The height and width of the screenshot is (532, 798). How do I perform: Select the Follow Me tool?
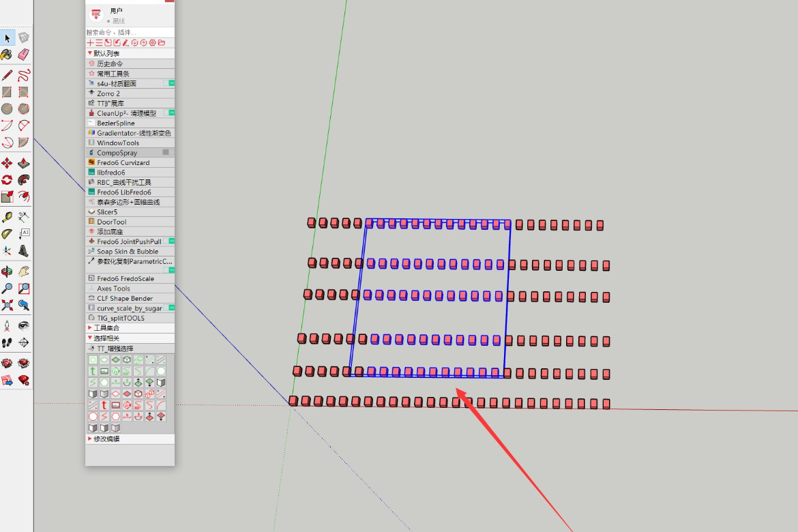(23, 179)
